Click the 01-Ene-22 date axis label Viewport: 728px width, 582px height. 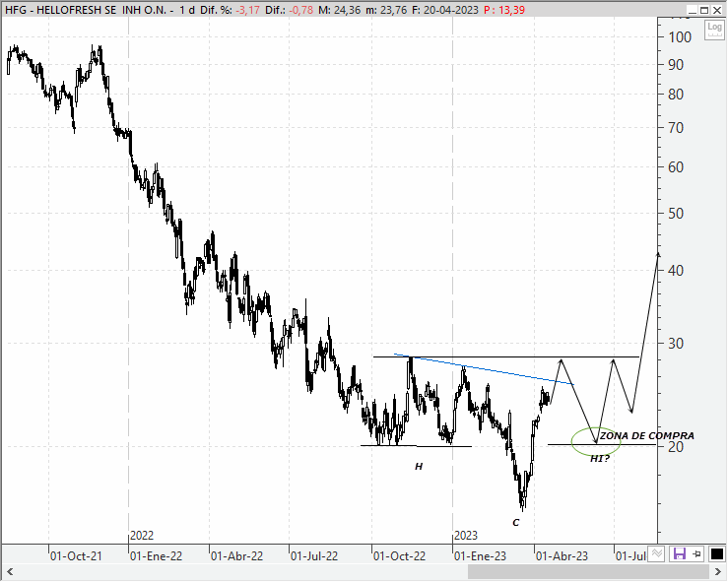click(157, 555)
